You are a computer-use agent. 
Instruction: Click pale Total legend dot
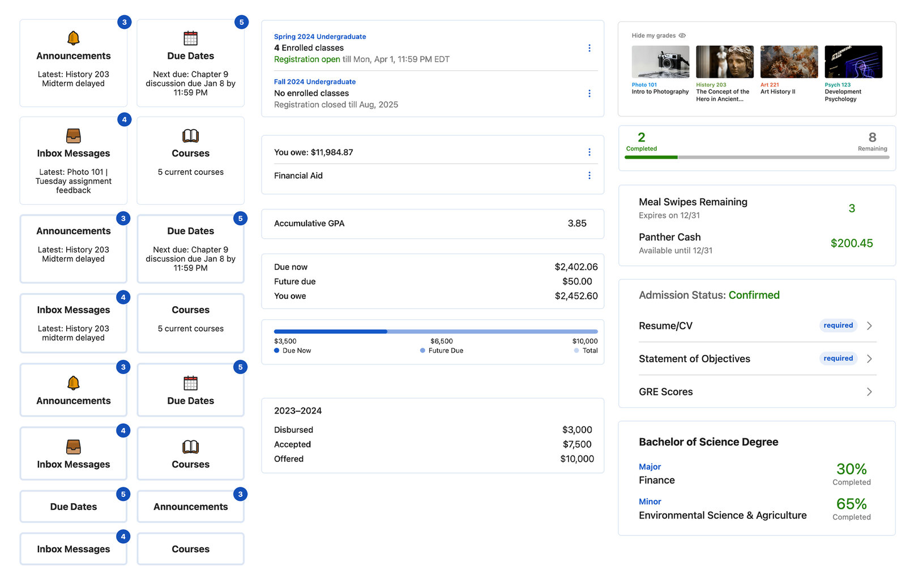[576, 350]
